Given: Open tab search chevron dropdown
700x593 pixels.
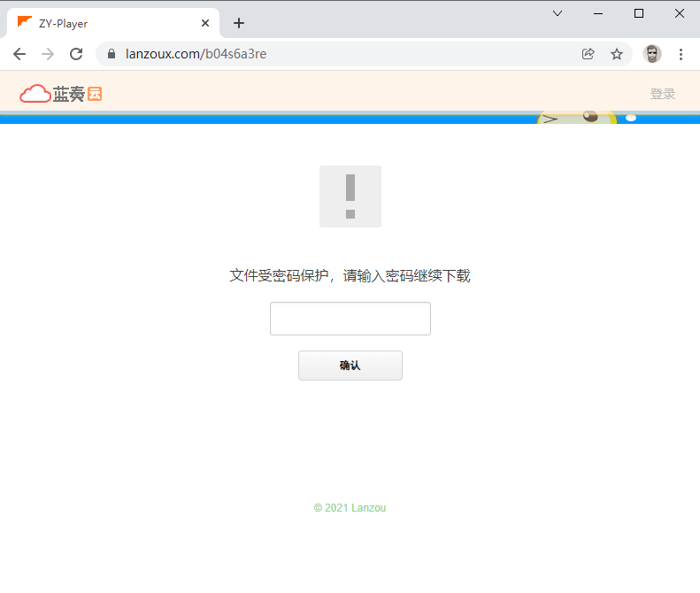Looking at the screenshot, I should 558,13.
